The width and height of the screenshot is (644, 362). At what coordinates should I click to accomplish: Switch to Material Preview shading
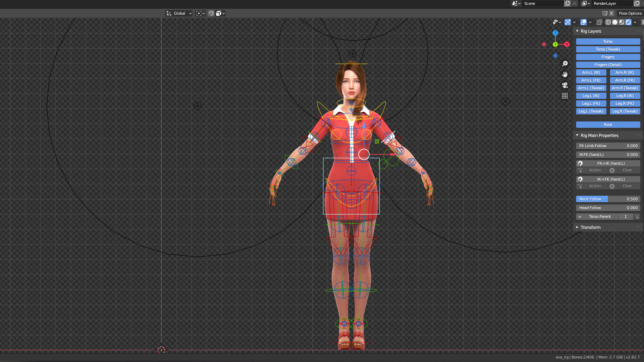point(621,22)
